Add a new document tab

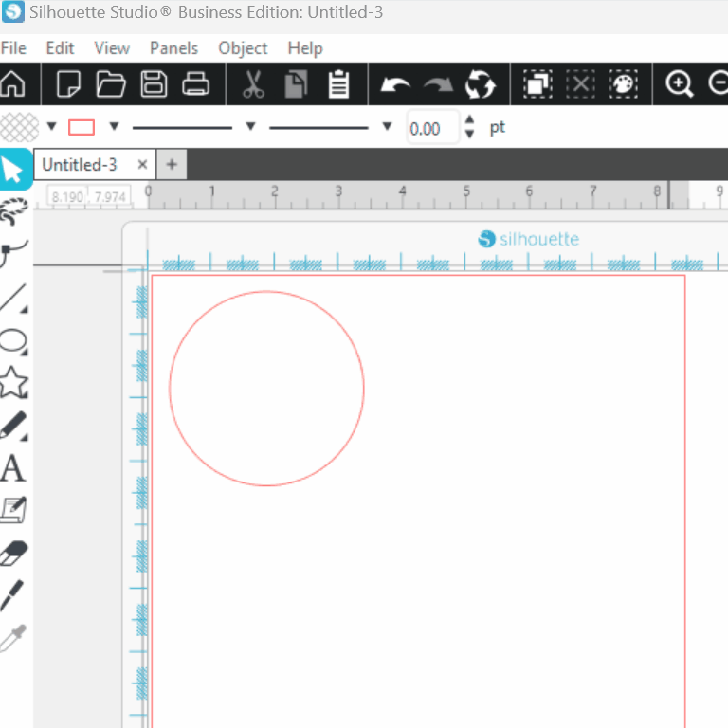tap(172, 164)
